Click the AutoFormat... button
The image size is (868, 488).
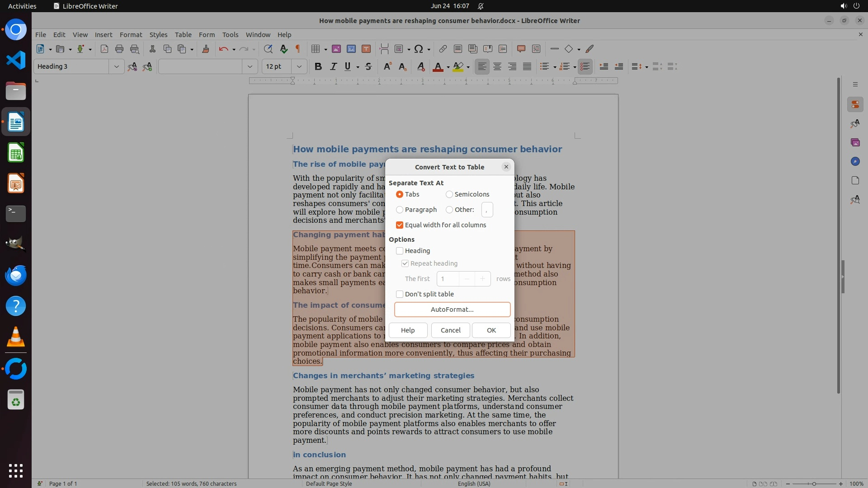(x=452, y=310)
